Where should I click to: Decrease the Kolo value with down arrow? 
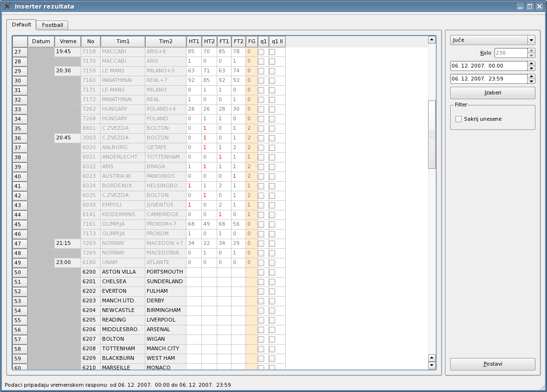point(531,56)
